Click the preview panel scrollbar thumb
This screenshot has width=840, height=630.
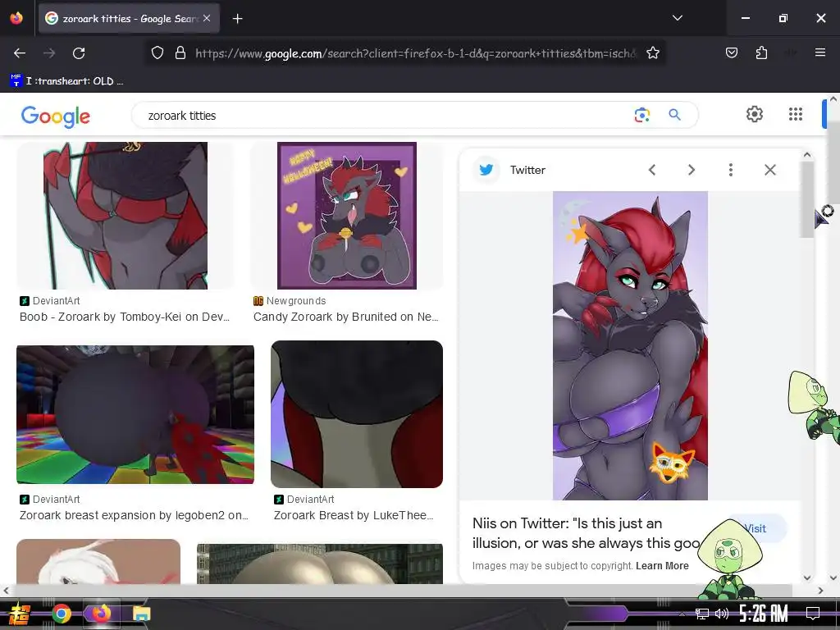tap(807, 199)
